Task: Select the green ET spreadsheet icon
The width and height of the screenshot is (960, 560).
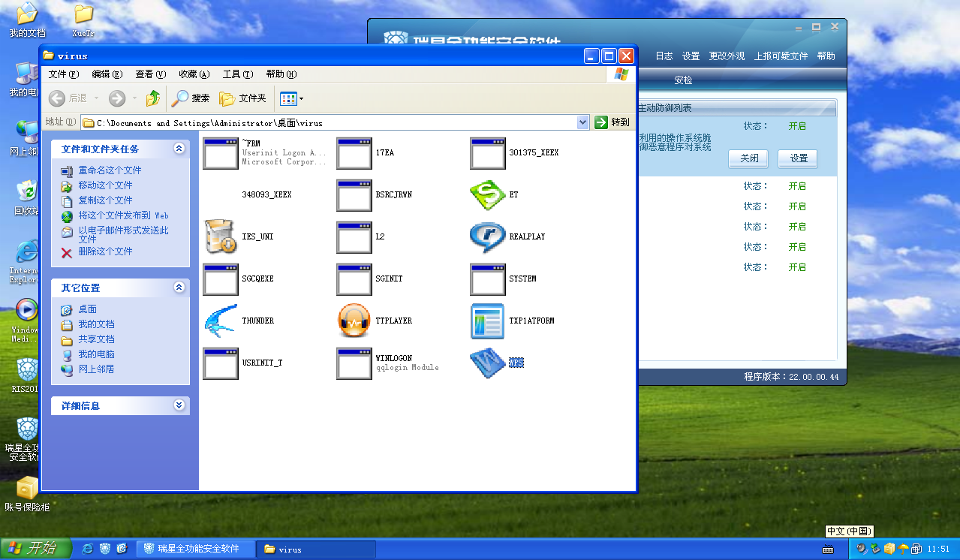Action: pyautogui.click(x=488, y=195)
